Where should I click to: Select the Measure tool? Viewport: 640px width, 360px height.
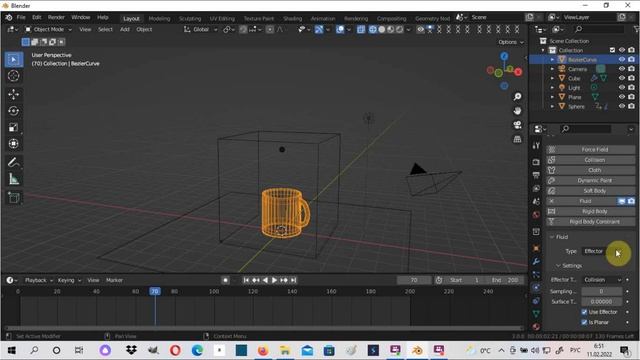pyautogui.click(x=13, y=179)
